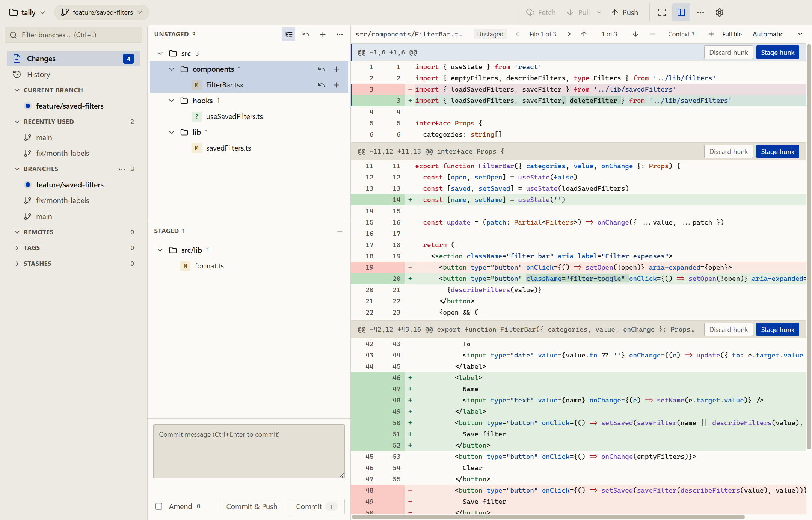Open Branches section more options
Image resolution: width=812 pixels, height=520 pixels.
[122, 169]
